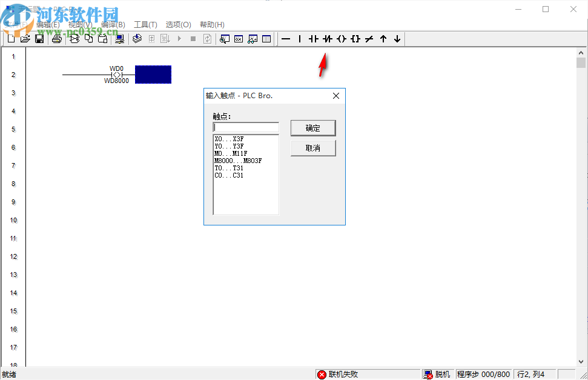
Task: Create a new file via toolbar icon
Action: click(12, 39)
